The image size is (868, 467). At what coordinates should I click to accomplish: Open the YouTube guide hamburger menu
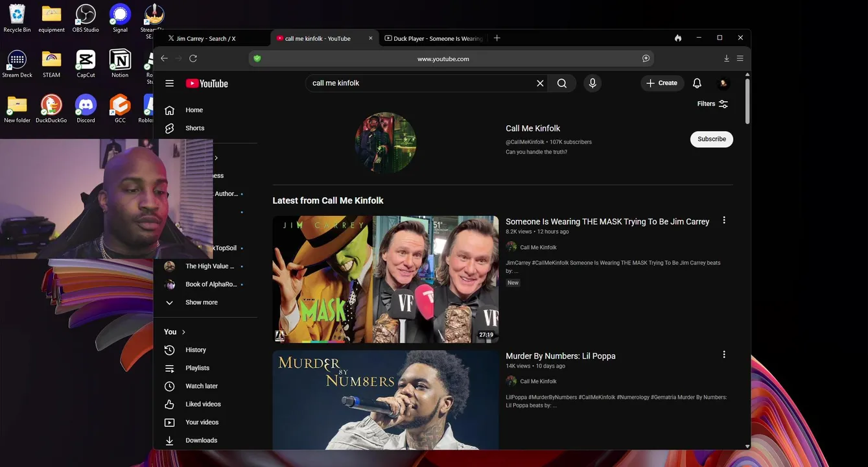pyautogui.click(x=169, y=83)
